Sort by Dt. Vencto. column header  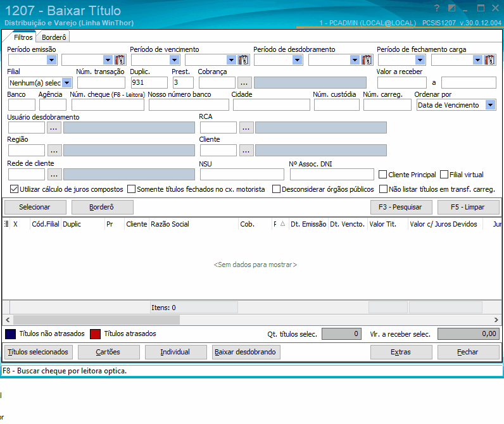(x=347, y=224)
